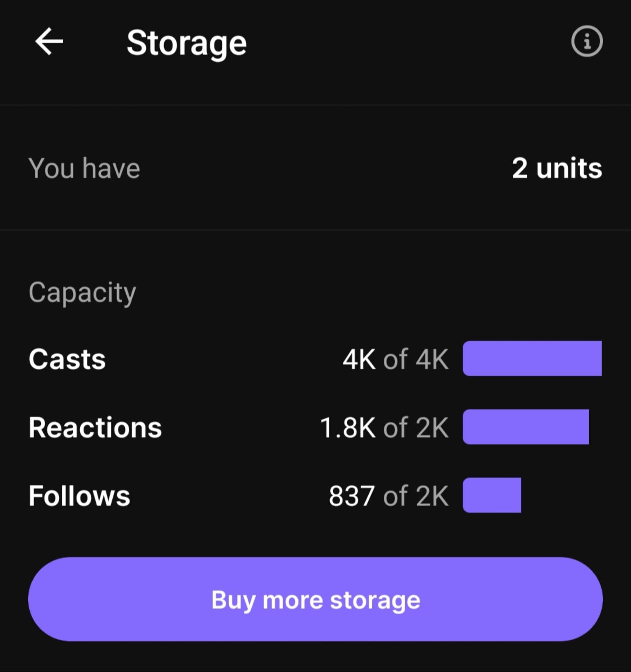Image resolution: width=631 pixels, height=672 pixels.
Task: Tap the 'You have' label
Action: [84, 168]
